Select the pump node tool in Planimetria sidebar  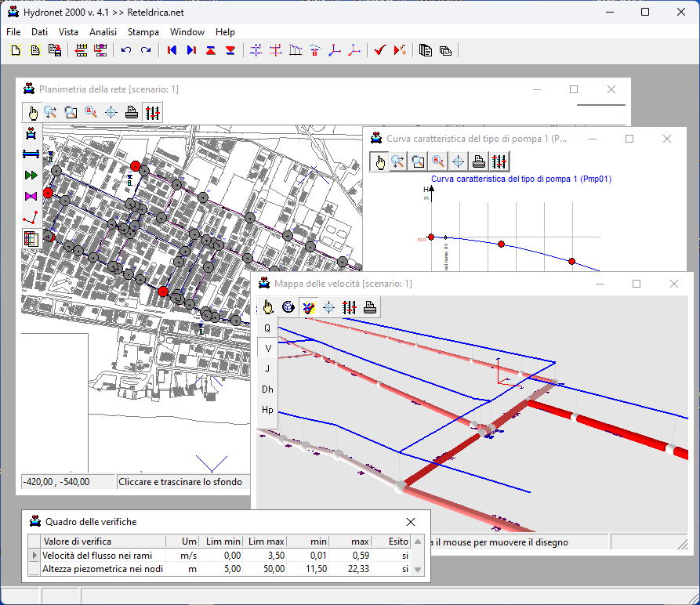tap(31, 133)
